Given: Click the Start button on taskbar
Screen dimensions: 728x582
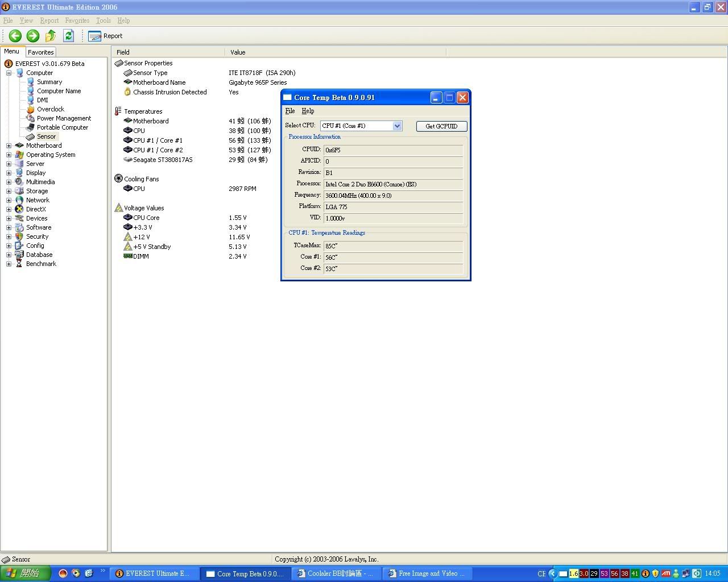Looking at the screenshot, I should pos(26,573).
